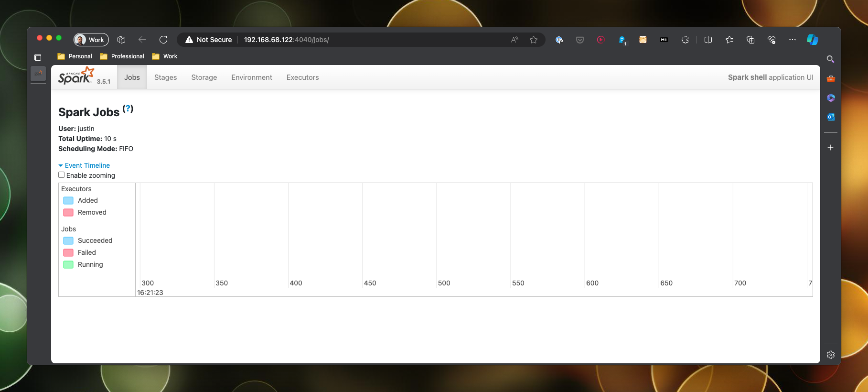Click the User: justin text
868x392 pixels.
click(76, 129)
